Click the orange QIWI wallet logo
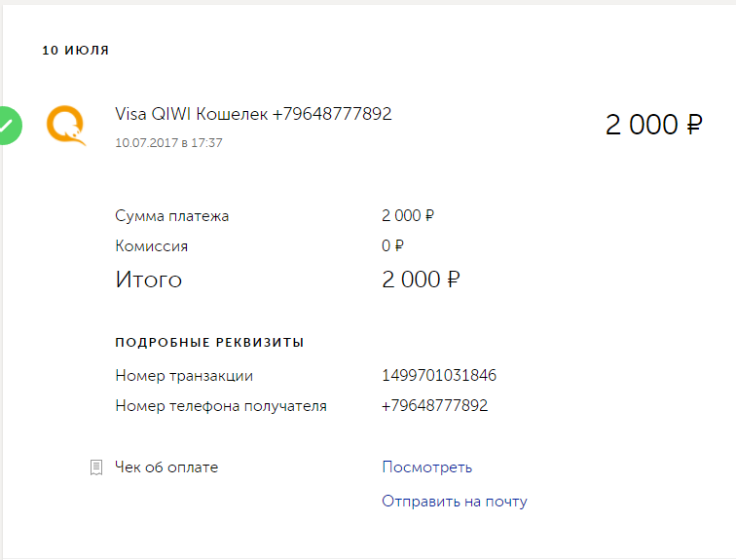This screenshot has width=736, height=560. click(x=66, y=126)
